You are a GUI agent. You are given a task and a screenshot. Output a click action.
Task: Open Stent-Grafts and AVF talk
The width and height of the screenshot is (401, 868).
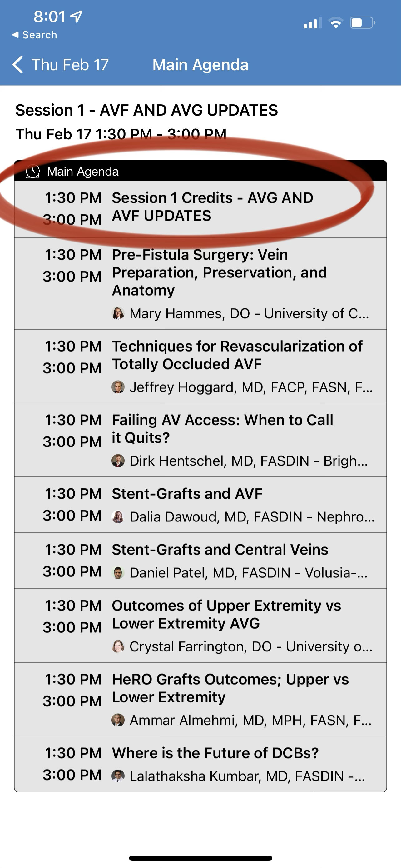click(x=187, y=494)
